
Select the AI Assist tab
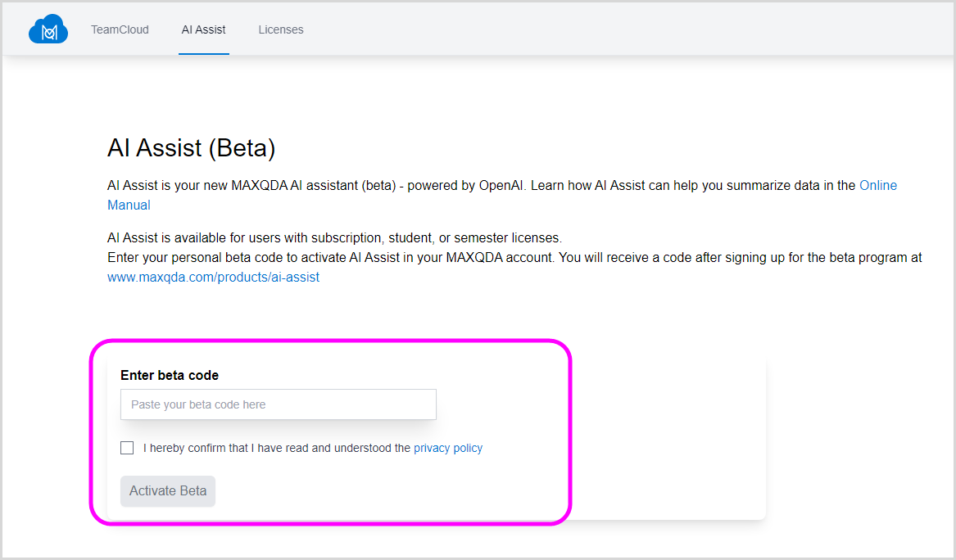(x=203, y=29)
